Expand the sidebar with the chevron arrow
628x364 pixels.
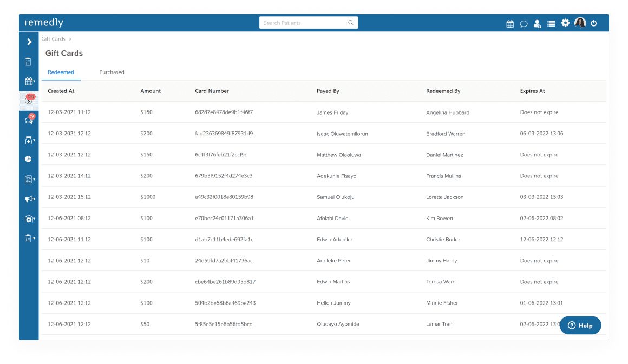point(29,42)
